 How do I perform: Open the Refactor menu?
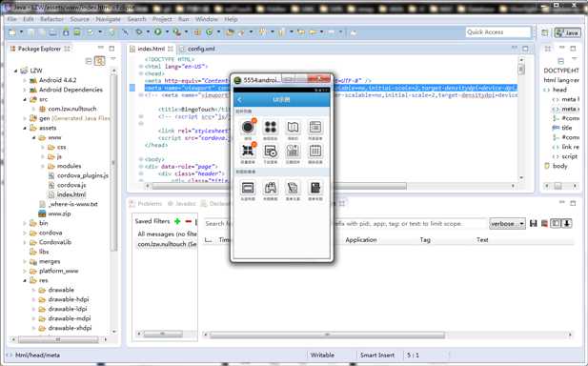(51, 19)
